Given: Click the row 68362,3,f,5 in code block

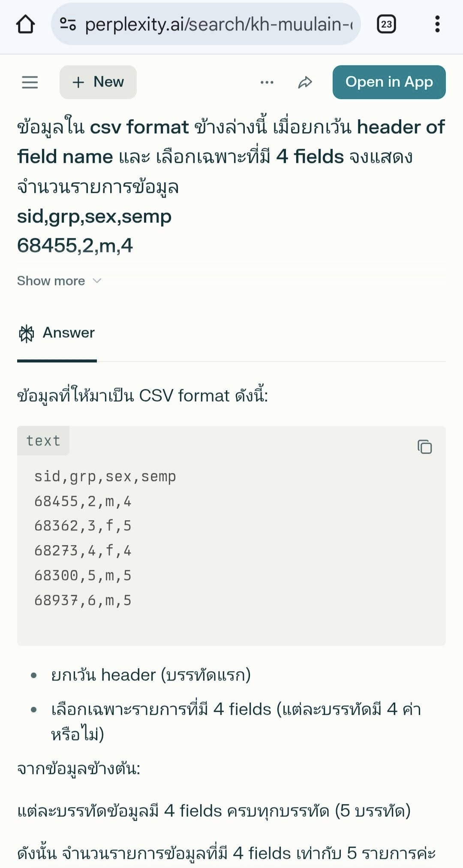Looking at the screenshot, I should point(83,526).
